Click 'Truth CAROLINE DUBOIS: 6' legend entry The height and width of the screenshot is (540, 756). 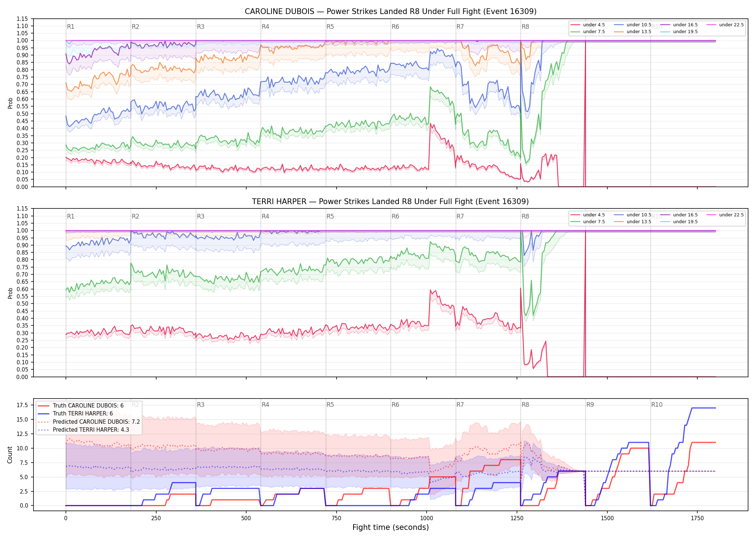[81, 406]
